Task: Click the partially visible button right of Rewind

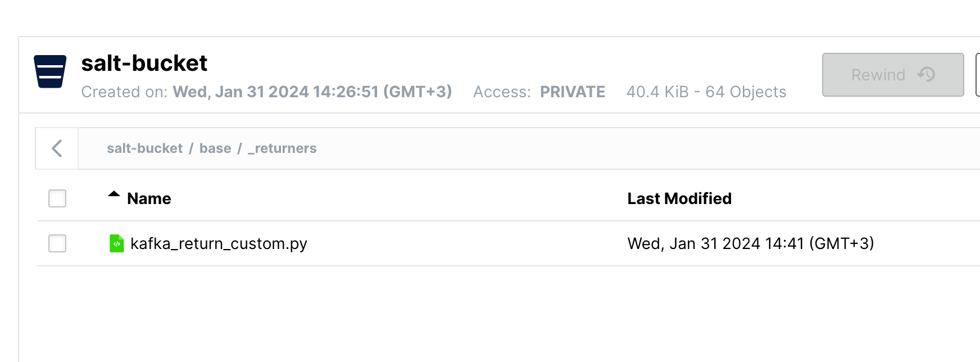Action: click(x=977, y=75)
